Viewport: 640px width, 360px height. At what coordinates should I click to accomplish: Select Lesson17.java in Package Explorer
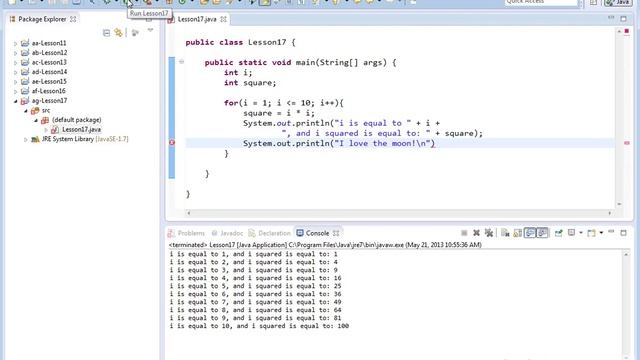[81, 129]
